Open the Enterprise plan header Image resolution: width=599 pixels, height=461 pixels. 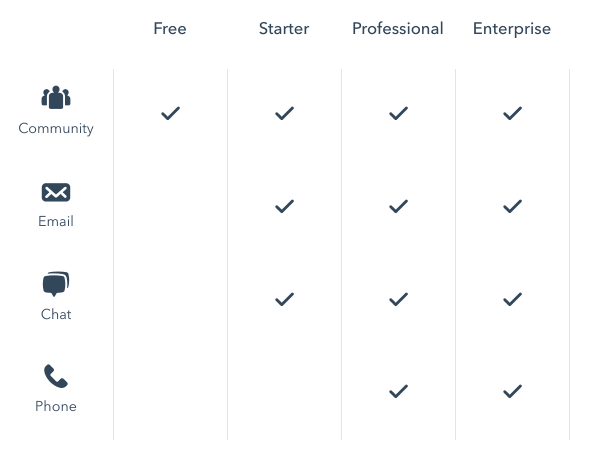pos(512,29)
